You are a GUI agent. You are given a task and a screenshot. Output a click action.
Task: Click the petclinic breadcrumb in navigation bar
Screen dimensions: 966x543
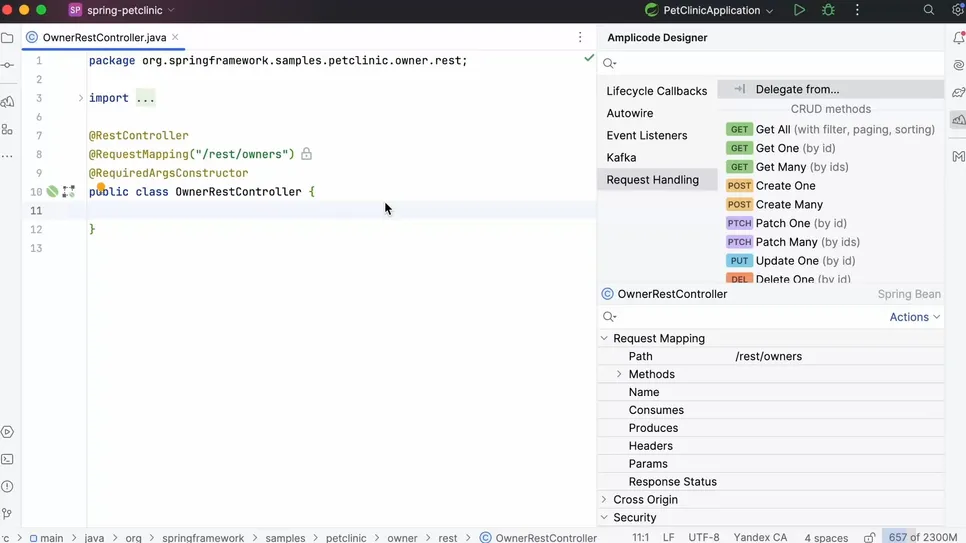(346, 537)
